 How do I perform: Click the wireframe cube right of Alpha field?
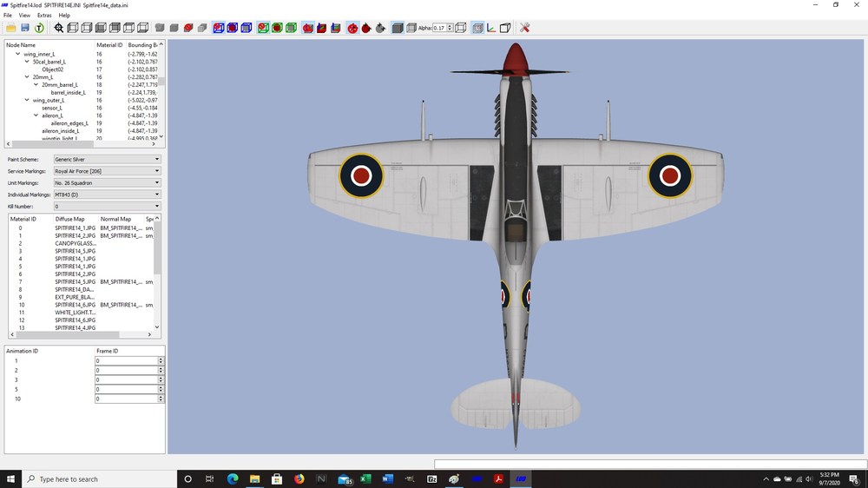coord(461,28)
